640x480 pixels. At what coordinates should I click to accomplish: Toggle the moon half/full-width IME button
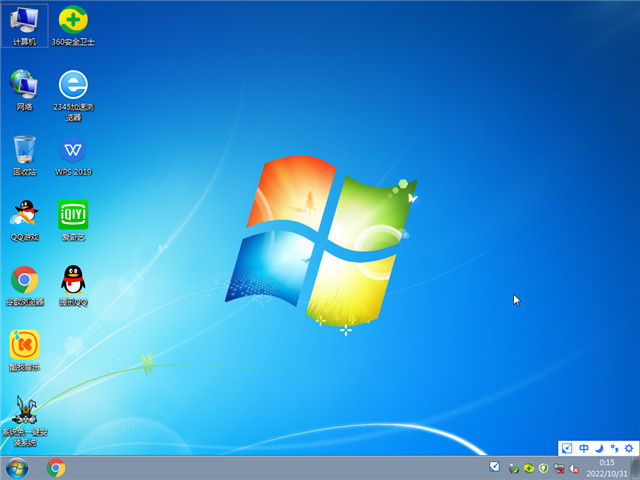tap(598, 449)
